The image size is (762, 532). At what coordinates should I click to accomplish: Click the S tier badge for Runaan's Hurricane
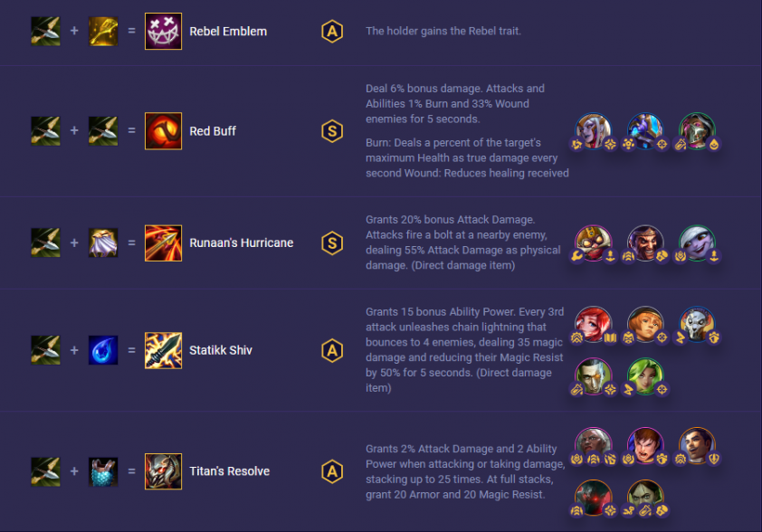[332, 242]
